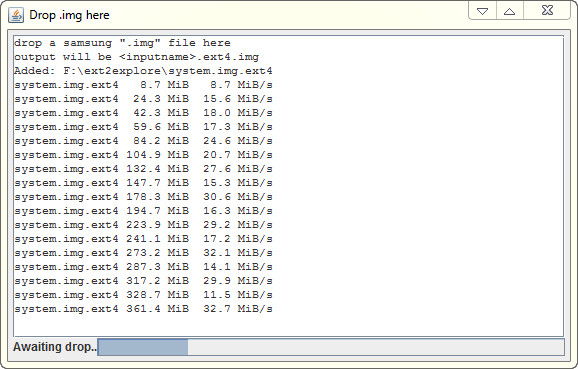Click the log row showing 132.4 MiB
The height and width of the screenshot is (369, 578).
(x=143, y=169)
